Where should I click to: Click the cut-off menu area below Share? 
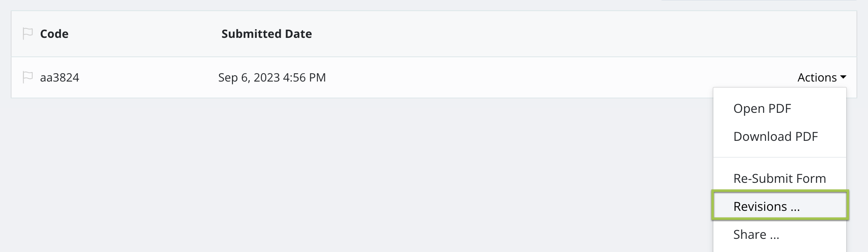click(779, 248)
